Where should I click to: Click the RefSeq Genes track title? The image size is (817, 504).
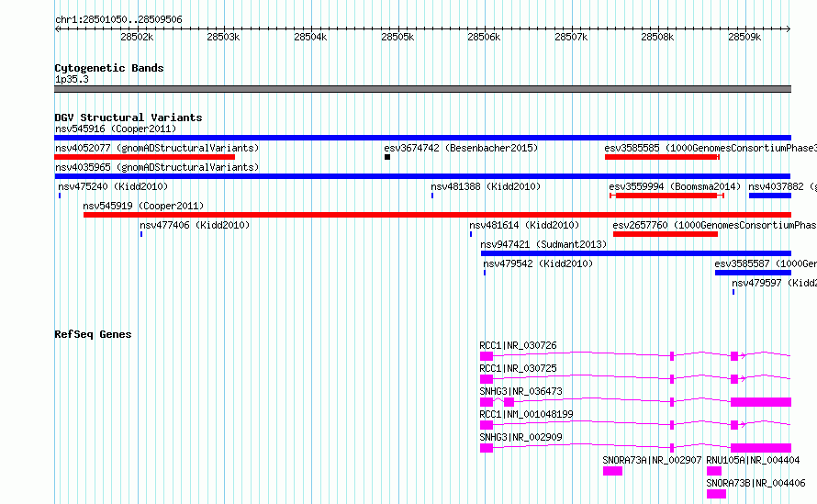pyautogui.click(x=93, y=334)
